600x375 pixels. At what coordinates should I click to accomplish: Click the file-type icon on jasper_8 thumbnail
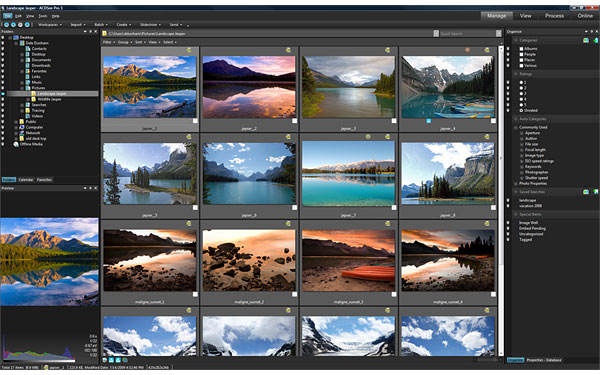click(x=487, y=137)
